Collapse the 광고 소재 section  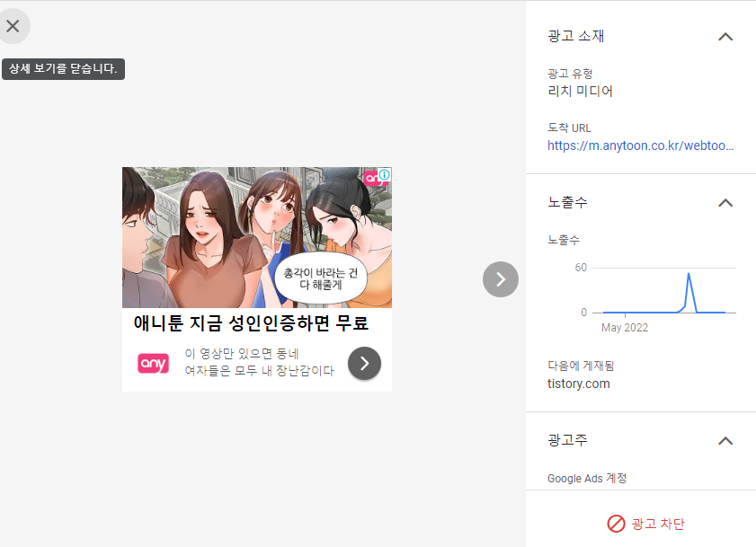725,37
